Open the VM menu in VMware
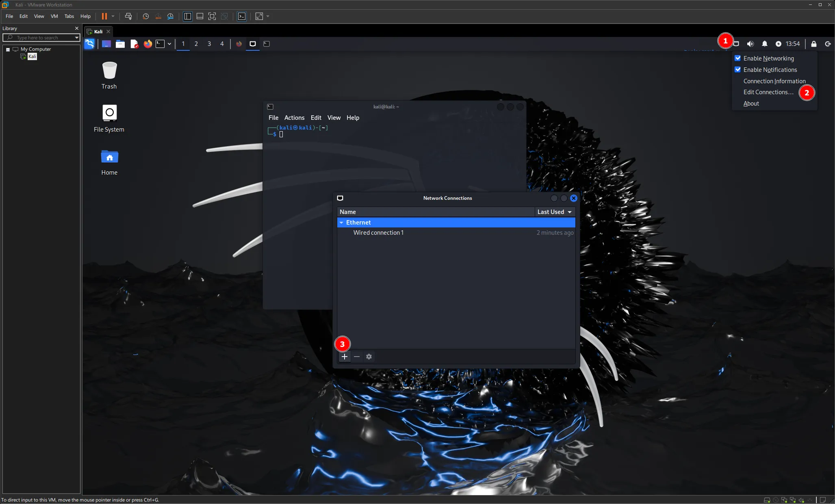Viewport: 835px width, 504px height. click(54, 16)
